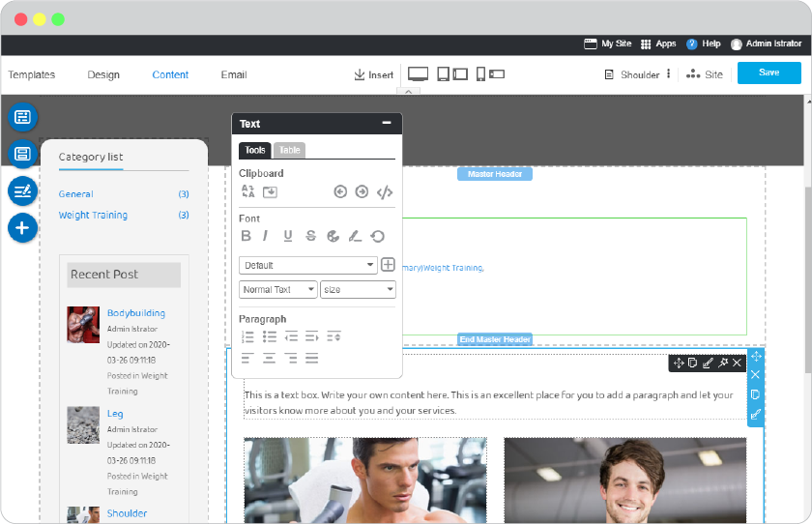Viewport: 812px width, 524px height.
Task: Click the source code view icon
Action: [x=385, y=192]
